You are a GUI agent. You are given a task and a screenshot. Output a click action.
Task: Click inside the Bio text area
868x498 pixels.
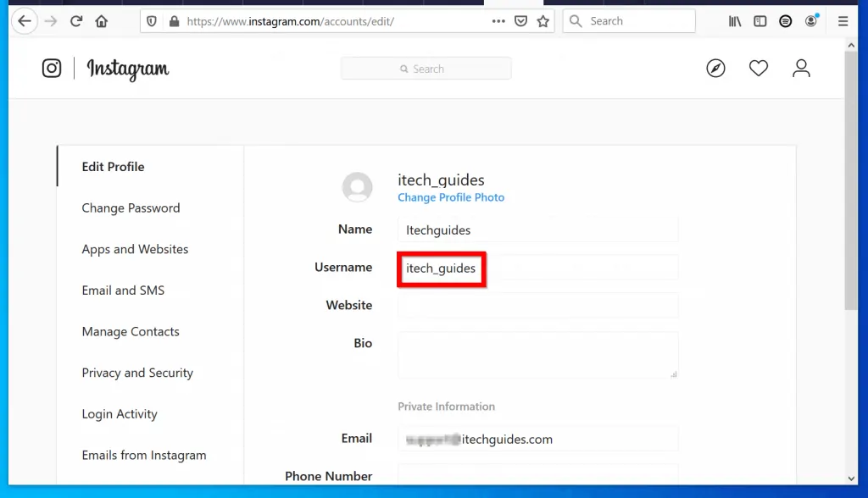[537, 356]
